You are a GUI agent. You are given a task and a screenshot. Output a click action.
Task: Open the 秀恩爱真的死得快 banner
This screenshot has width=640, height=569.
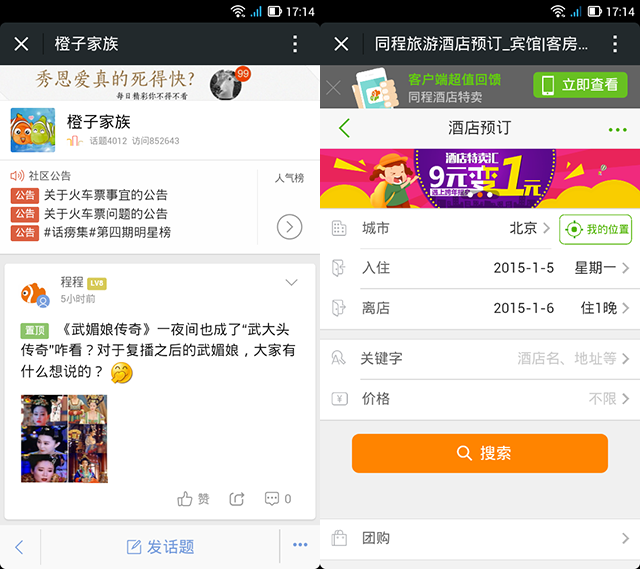160,83
